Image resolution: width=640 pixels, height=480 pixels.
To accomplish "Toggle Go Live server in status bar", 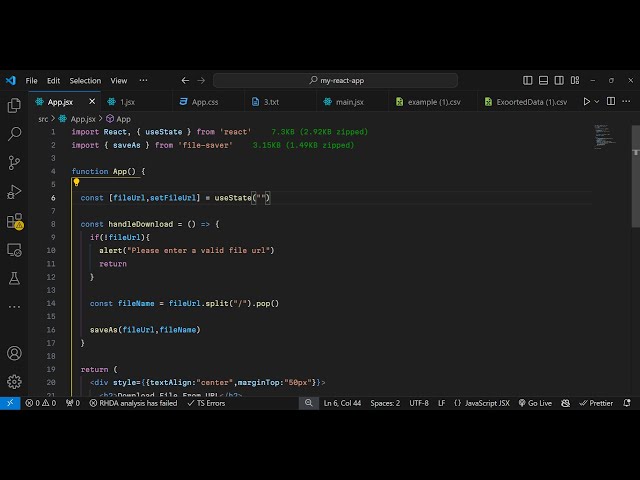I will [535, 403].
